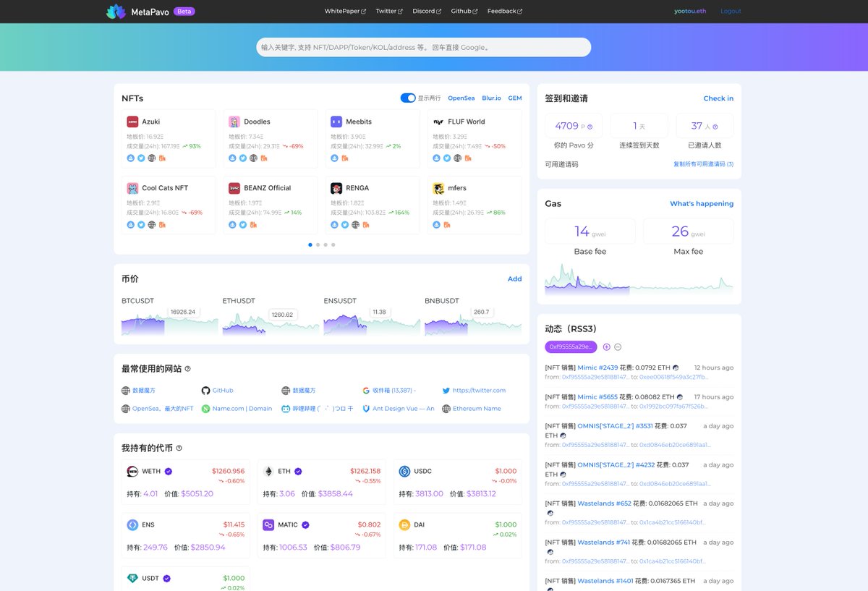Open OMNIS['STAGE_2'] #3531 NFT link
This screenshot has width=868, height=591.
tap(615, 426)
